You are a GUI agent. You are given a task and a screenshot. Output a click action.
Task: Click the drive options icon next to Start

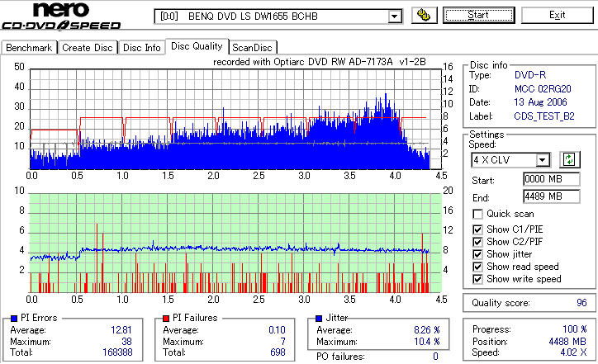click(x=424, y=15)
